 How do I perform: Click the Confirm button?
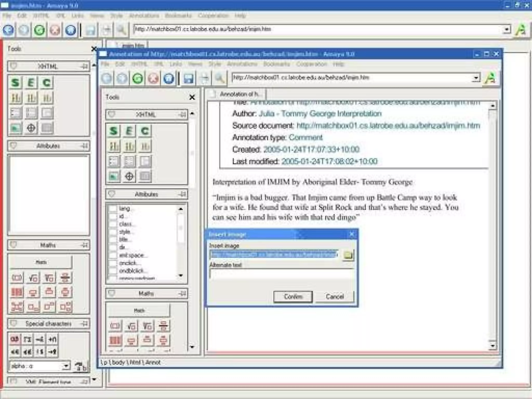click(293, 296)
